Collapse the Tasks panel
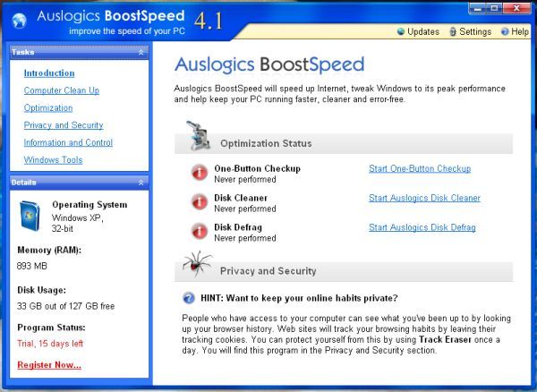The width and height of the screenshot is (537, 392). [x=141, y=52]
